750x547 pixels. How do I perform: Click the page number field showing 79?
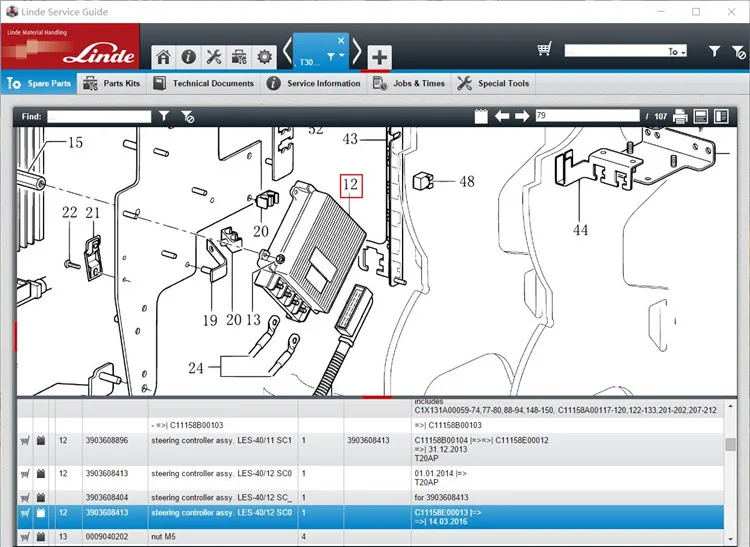[x=587, y=116]
